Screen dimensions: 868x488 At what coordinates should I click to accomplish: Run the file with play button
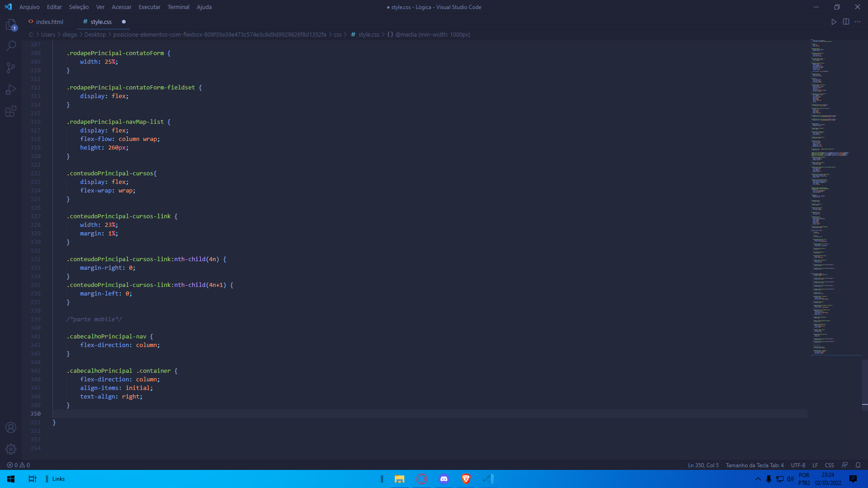pos(834,22)
